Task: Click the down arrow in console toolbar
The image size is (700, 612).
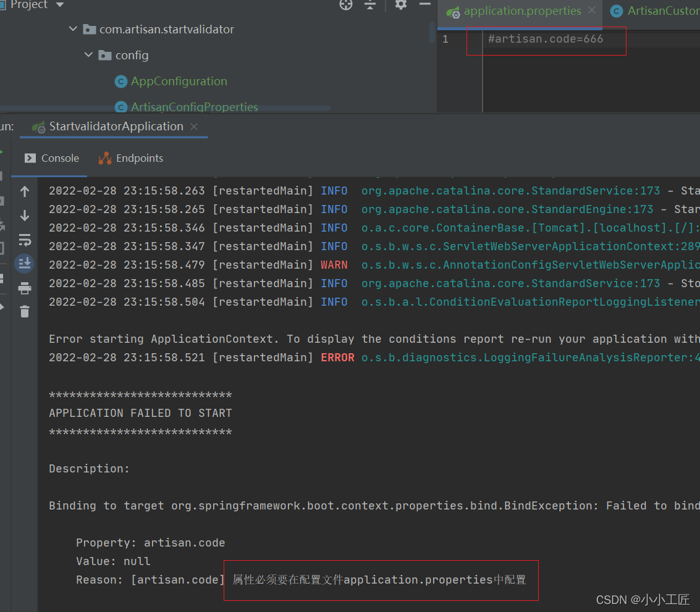Action: (x=25, y=216)
